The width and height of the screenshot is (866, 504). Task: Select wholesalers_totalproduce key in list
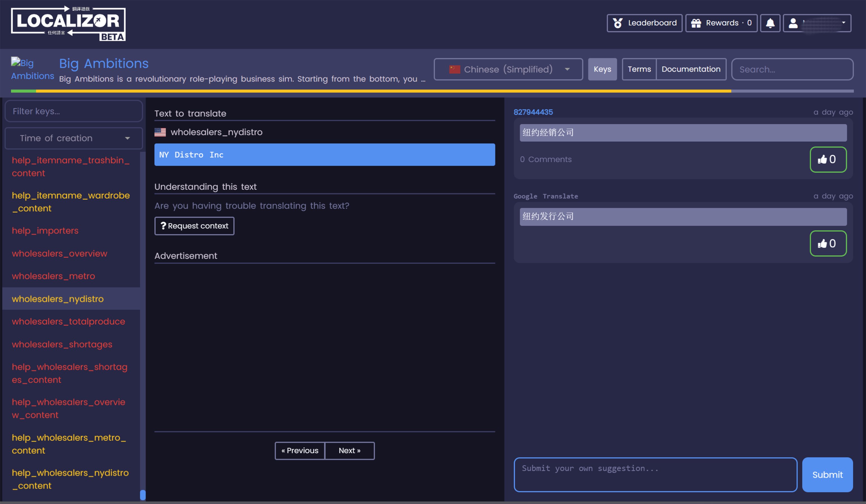tap(68, 321)
